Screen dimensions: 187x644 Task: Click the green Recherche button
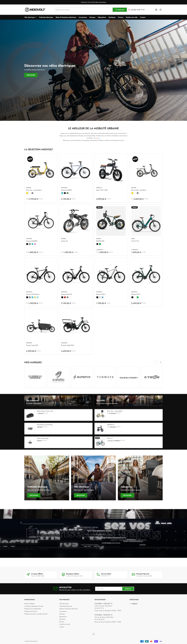pyautogui.click(x=120, y=10)
